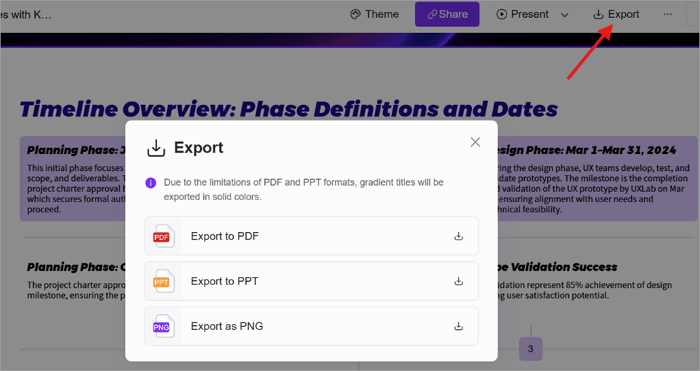
Task: Click Export in the top toolbar
Action: tap(616, 14)
